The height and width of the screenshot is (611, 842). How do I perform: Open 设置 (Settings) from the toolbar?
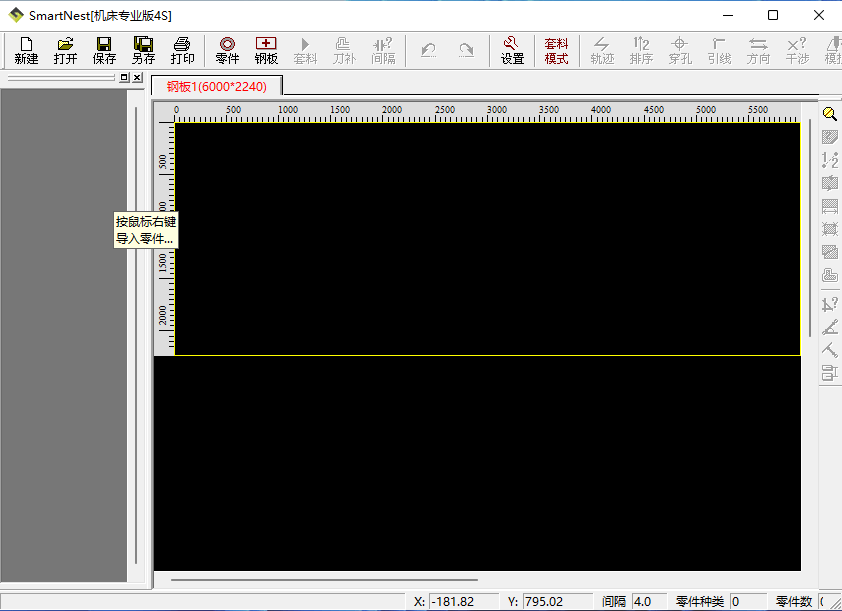(x=511, y=50)
